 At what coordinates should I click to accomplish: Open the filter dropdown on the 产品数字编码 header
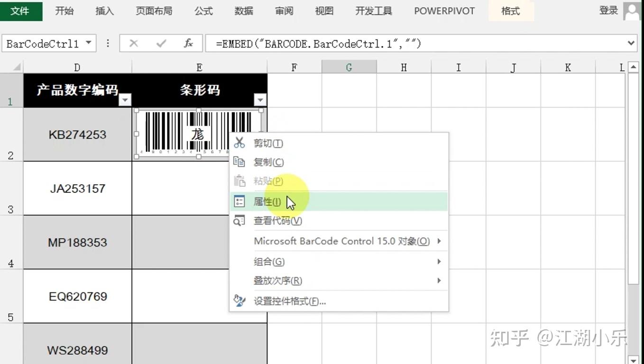tap(125, 100)
